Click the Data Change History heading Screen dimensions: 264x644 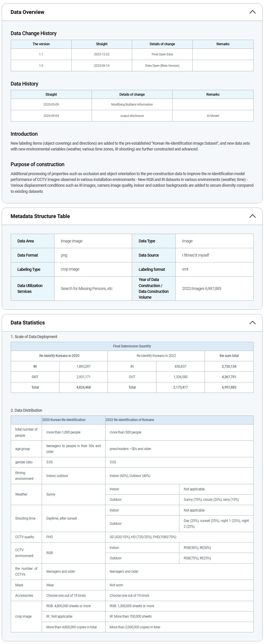coord(34,33)
